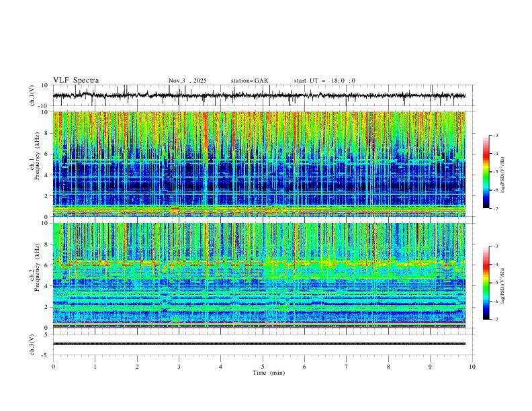The image size is (532, 411).
Task: Click the 'station=GAK' label
Action: [x=249, y=81]
